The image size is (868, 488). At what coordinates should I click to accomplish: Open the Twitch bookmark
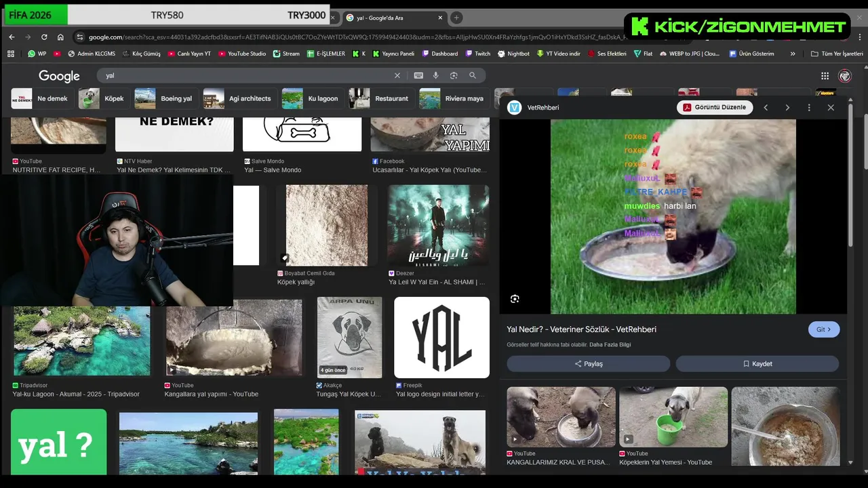point(477,54)
